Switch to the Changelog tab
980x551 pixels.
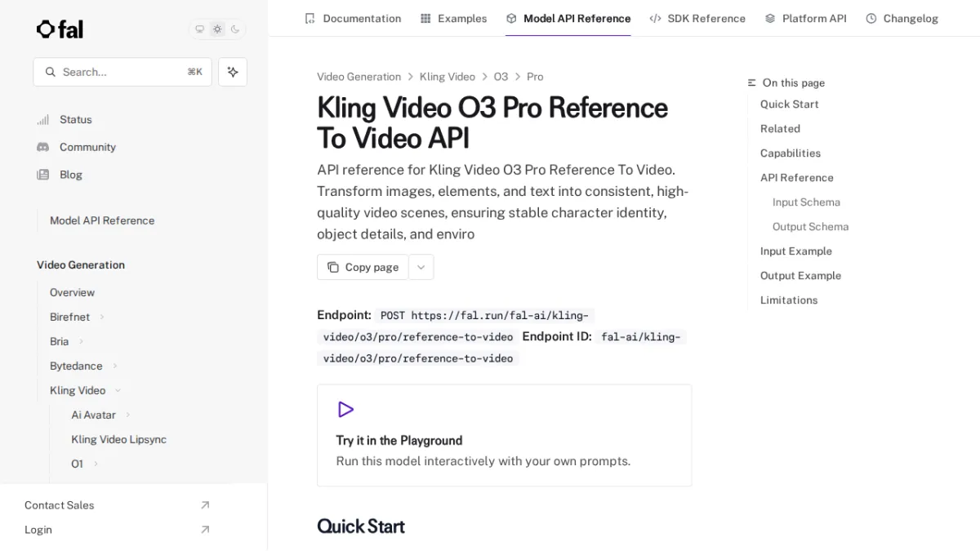[x=902, y=18]
